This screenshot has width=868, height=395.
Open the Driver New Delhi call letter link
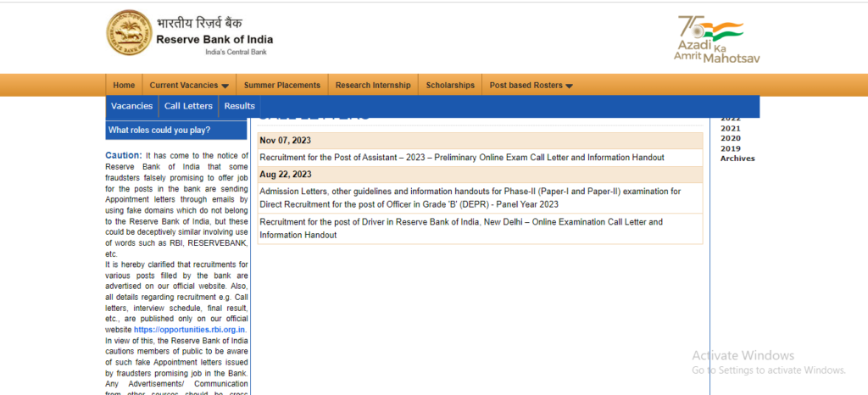[x=461, y=229]
